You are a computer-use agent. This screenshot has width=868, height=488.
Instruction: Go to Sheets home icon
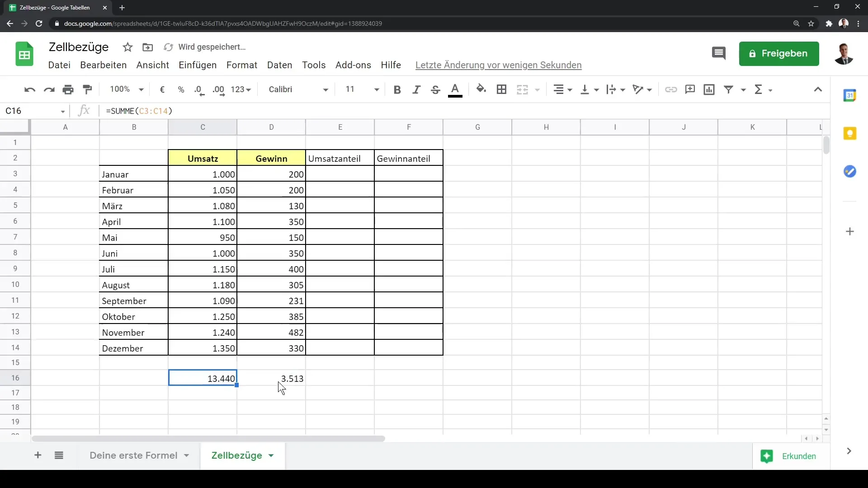(24, 54)
